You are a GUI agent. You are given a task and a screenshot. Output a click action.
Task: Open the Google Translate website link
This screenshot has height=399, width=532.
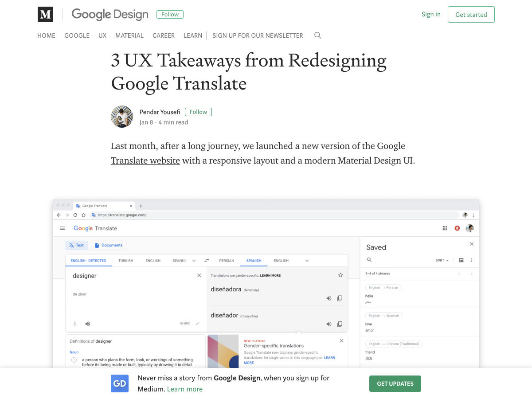point(145,160)
